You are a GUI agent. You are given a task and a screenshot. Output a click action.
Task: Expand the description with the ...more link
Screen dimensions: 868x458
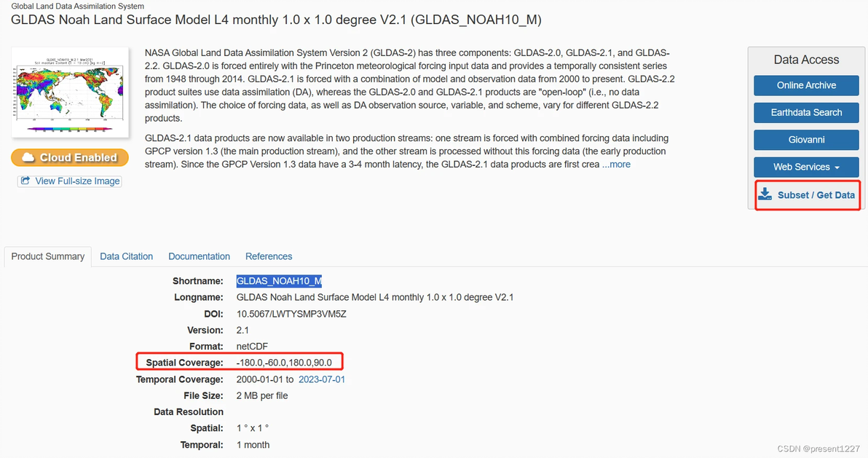click(616, 165)
